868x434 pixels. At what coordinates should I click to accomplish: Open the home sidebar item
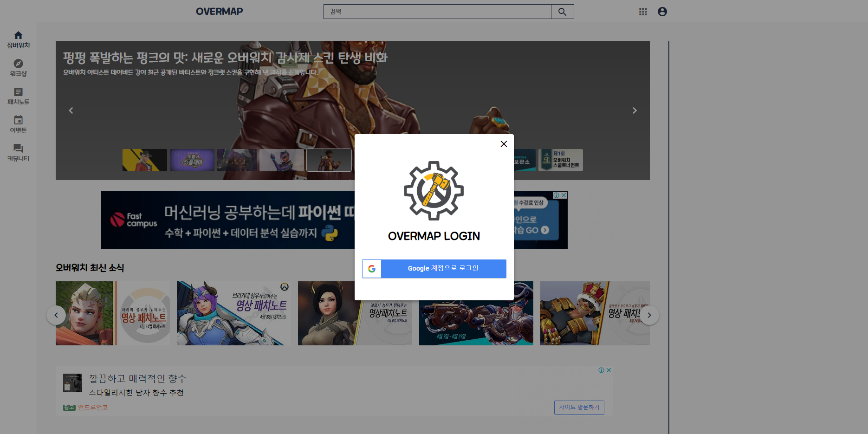pyautogui.click(x=18, y=39)
